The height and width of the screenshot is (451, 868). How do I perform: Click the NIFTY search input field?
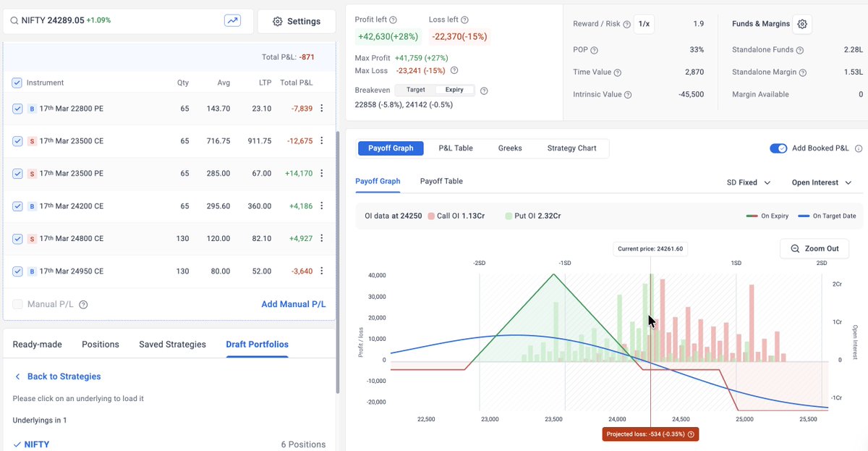pos(129,21)
